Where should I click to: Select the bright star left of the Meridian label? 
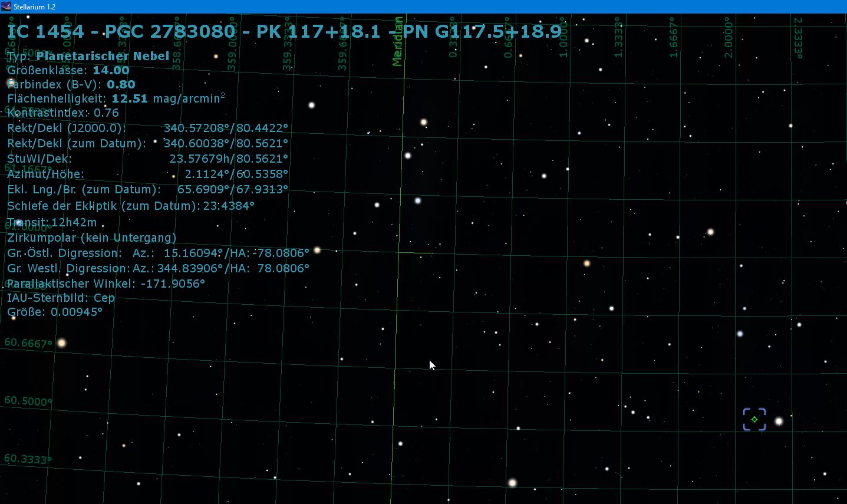311,106
